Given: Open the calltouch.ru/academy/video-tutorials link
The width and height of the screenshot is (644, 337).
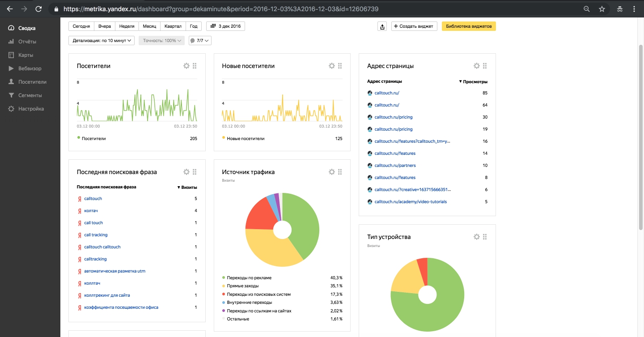Looking at the screenshot, I should click(411, 202).
